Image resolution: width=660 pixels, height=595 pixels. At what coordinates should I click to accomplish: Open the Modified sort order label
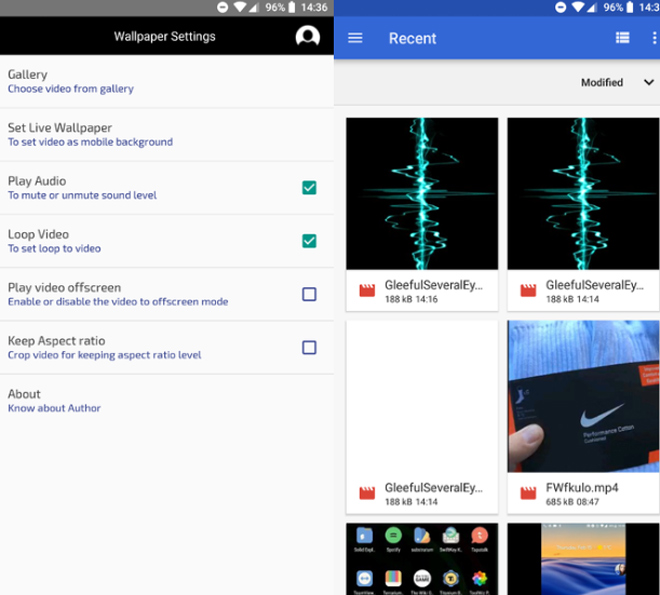tap(601, 83)
